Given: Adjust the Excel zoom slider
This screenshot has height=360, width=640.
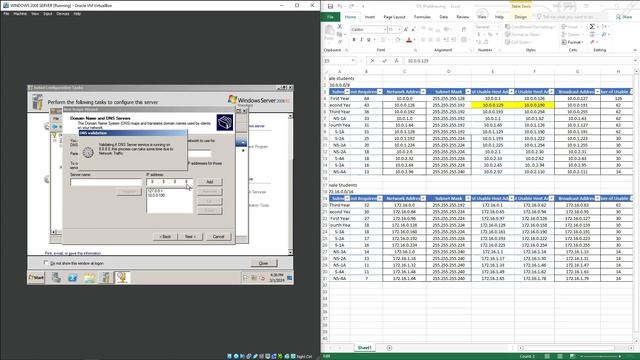Looking at the screenshot, I should coord(600,356).
